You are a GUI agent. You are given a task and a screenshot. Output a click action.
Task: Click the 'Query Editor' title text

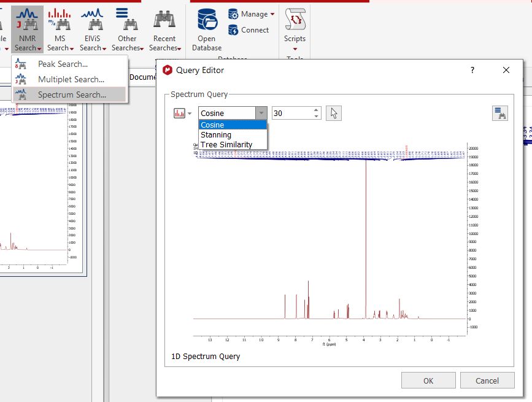tap(200, 70)
